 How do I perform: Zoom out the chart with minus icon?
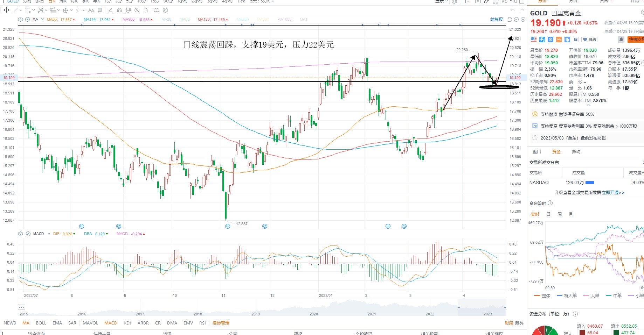(516, 20)
